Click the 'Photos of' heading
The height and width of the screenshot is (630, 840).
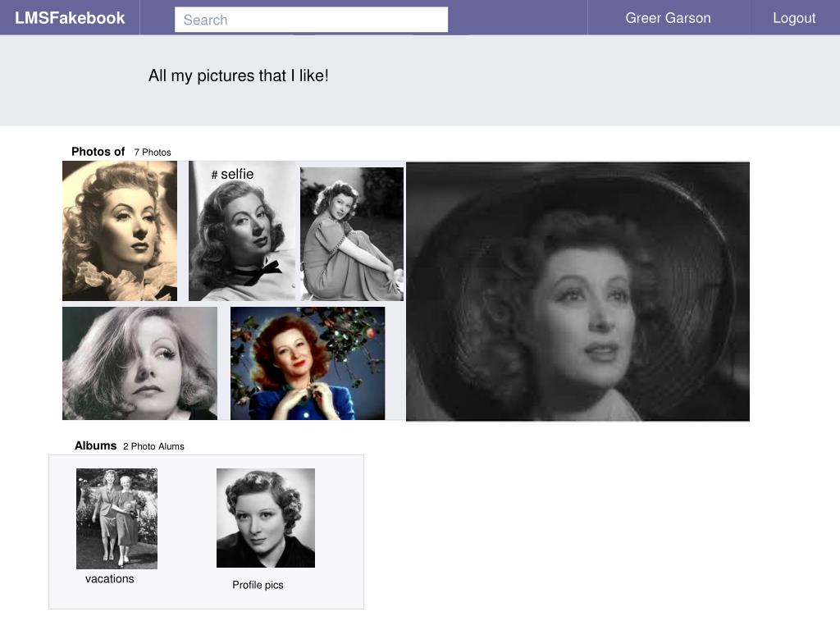click(x=98, y=152)
